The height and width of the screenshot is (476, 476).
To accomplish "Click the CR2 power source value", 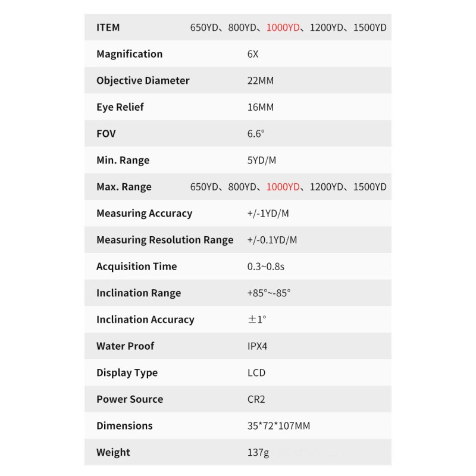I will 256,399.
